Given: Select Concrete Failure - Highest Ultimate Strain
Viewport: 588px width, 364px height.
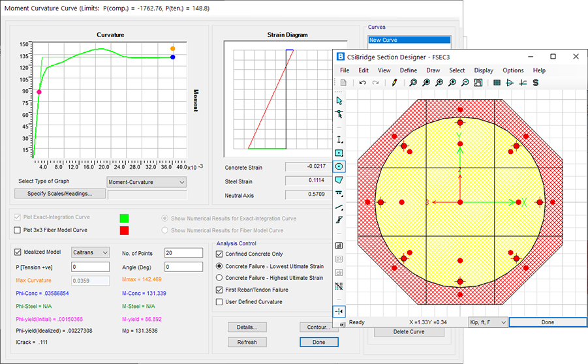Looking at the screenshot, I should 219,278.
